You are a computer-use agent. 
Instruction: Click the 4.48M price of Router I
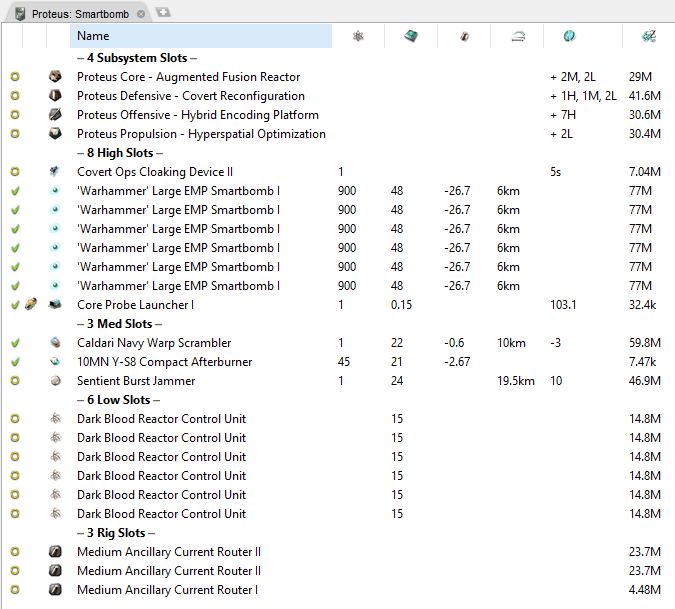[x=644, y=589]
